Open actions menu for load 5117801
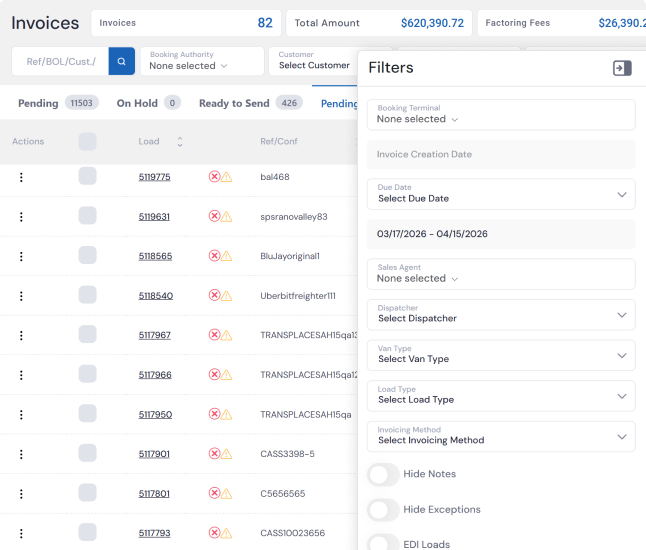The height and width of the screenshot is (550, 646). (x=21, y=494)
